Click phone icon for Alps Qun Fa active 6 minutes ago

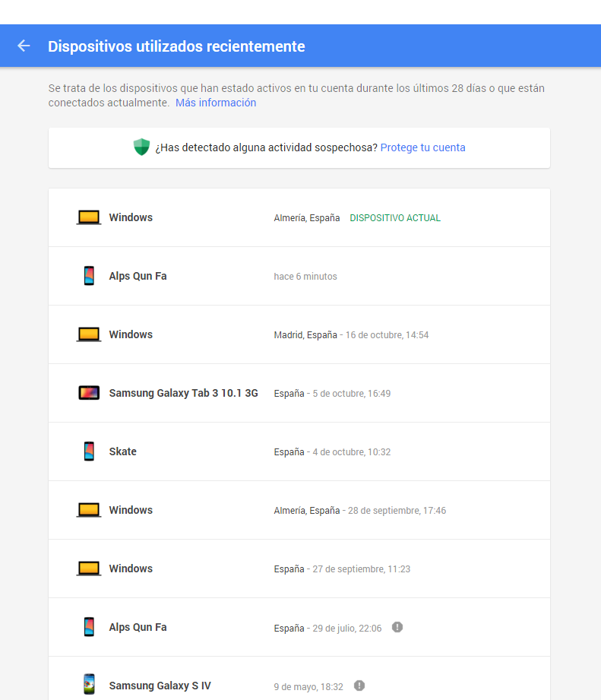click(89, 276)
